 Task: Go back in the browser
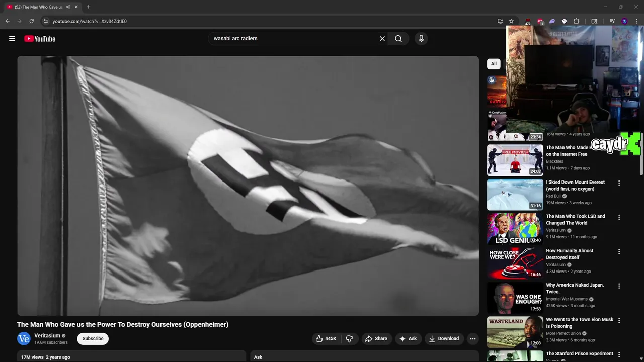coord(7,21)
